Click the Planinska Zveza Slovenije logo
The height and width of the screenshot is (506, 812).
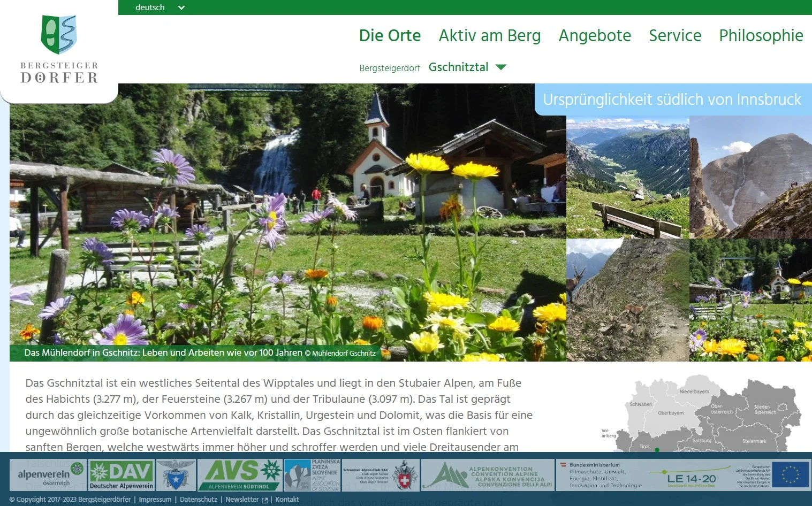[x=313, y=474]
